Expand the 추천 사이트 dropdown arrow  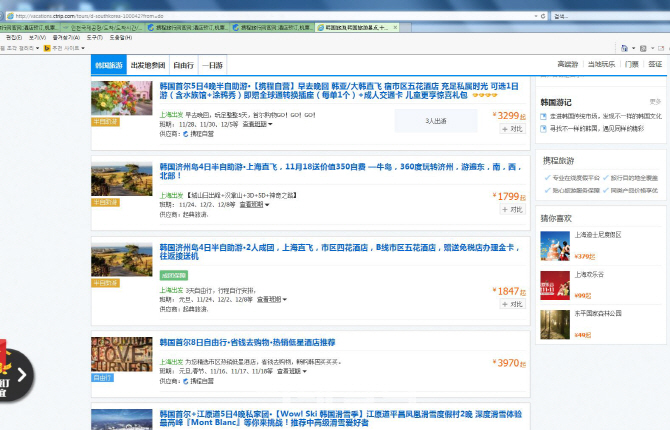83,48
